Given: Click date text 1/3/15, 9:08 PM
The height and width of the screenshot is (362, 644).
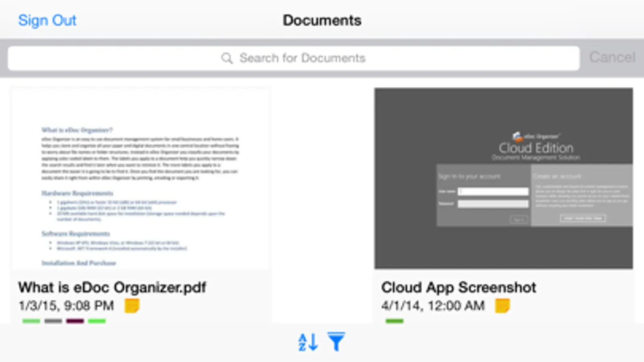Looking at the screenshot, I should (66, 306).
